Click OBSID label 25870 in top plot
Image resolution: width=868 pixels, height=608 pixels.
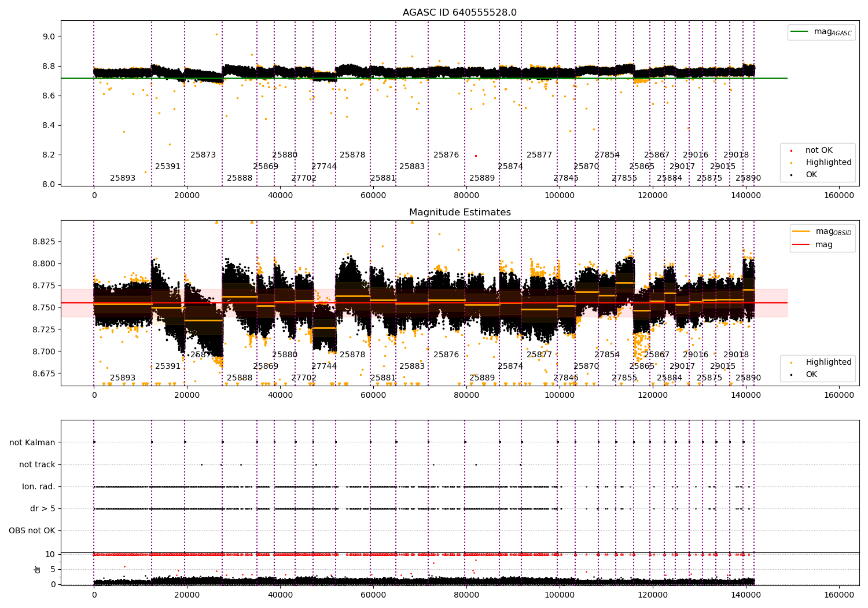586,167
